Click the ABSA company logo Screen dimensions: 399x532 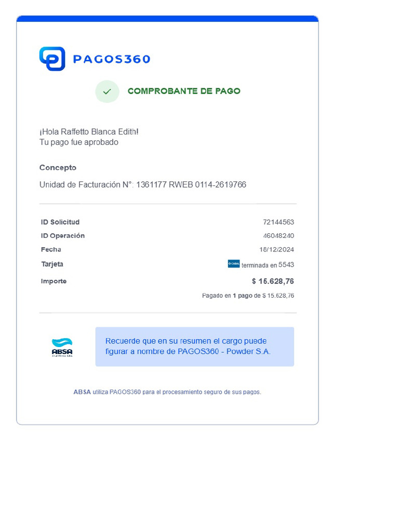(62, 347)
